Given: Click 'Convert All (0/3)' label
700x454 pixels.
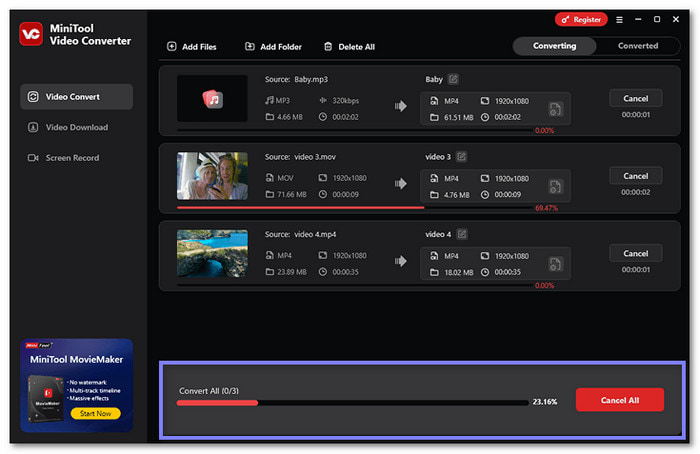Looking at the screenshot, I should [209, 391].
